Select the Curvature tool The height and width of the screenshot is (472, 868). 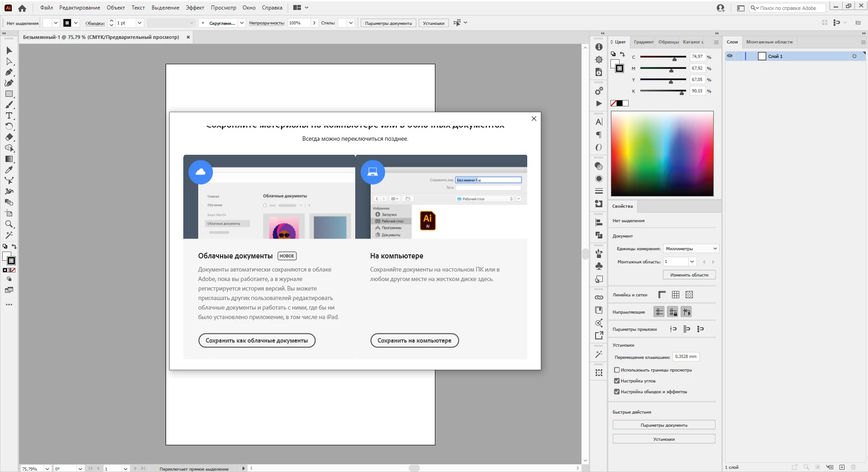pyautogui.click(x=9, y=83)
